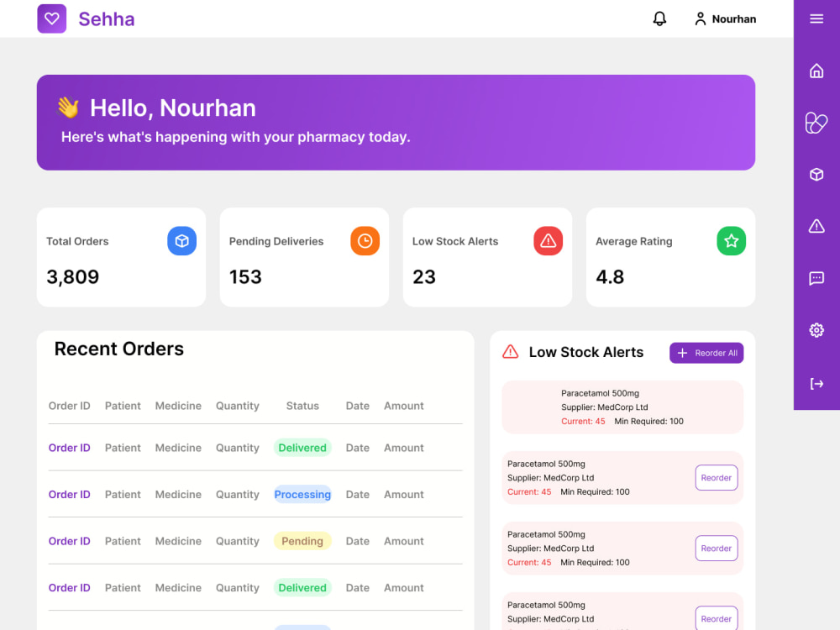This screenshot has height=630, width=840.
Task: Click the blue box icon on Total Orders card
Action: click(x=181, y=240)
